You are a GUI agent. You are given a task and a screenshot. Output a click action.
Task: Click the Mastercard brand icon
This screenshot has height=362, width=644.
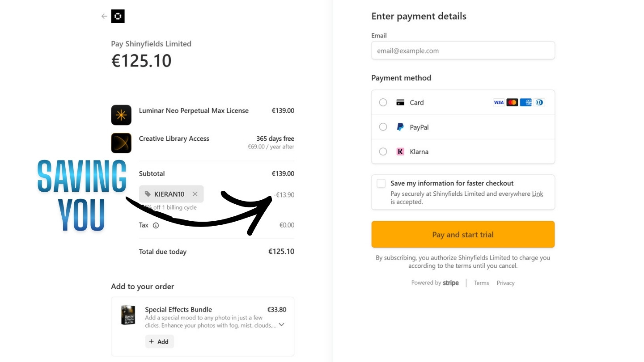coord(513,102)
